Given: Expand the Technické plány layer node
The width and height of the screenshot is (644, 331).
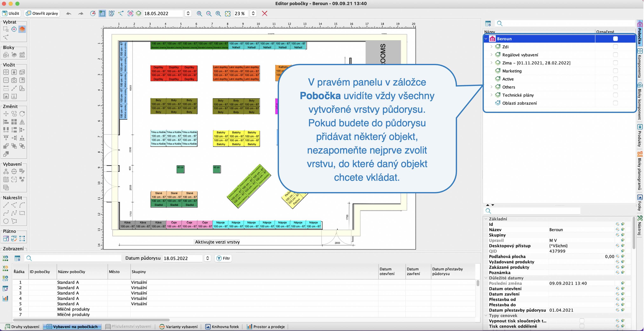Looking at the screenshot, I should (x=491, y=95).
